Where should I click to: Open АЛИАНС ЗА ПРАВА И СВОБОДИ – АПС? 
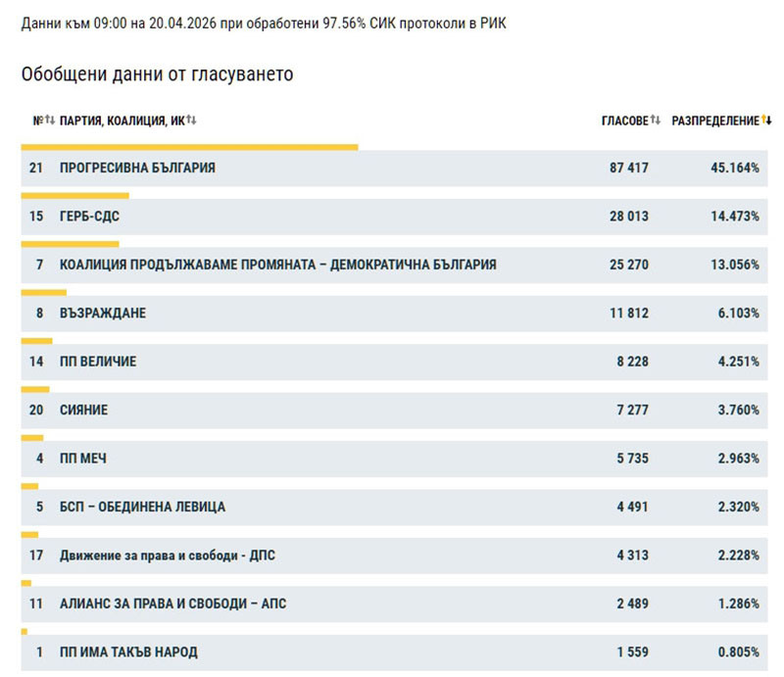[172, 604]
